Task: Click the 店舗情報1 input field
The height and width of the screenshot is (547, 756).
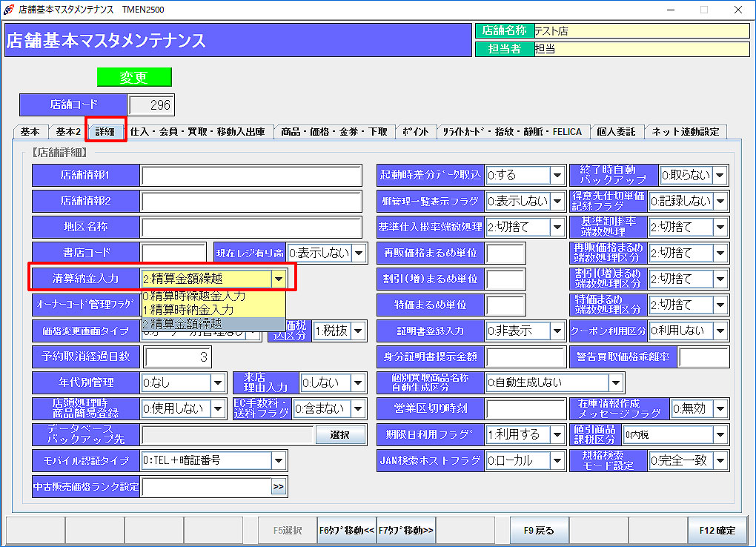Action: click(x=253, y=176)
